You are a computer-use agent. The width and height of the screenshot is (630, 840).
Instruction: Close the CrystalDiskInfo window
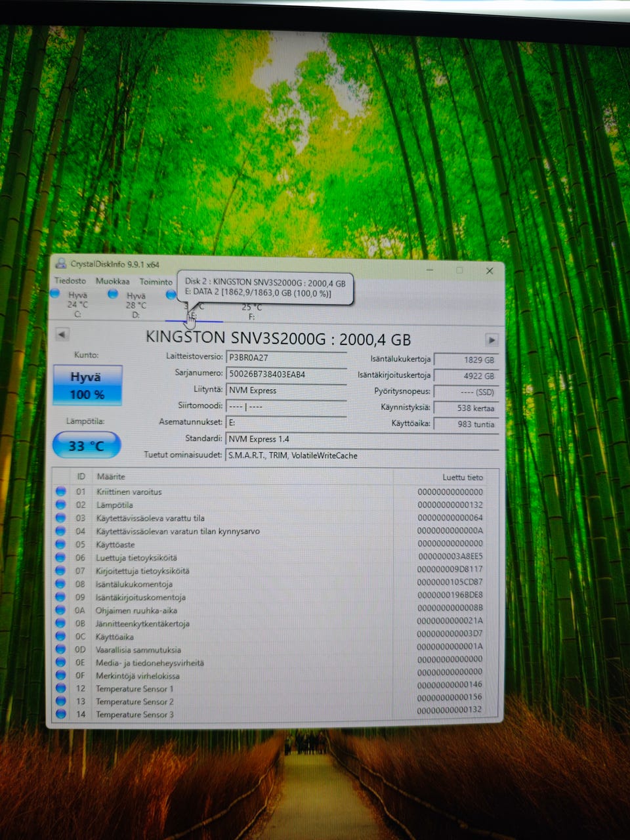pos(489,270)
